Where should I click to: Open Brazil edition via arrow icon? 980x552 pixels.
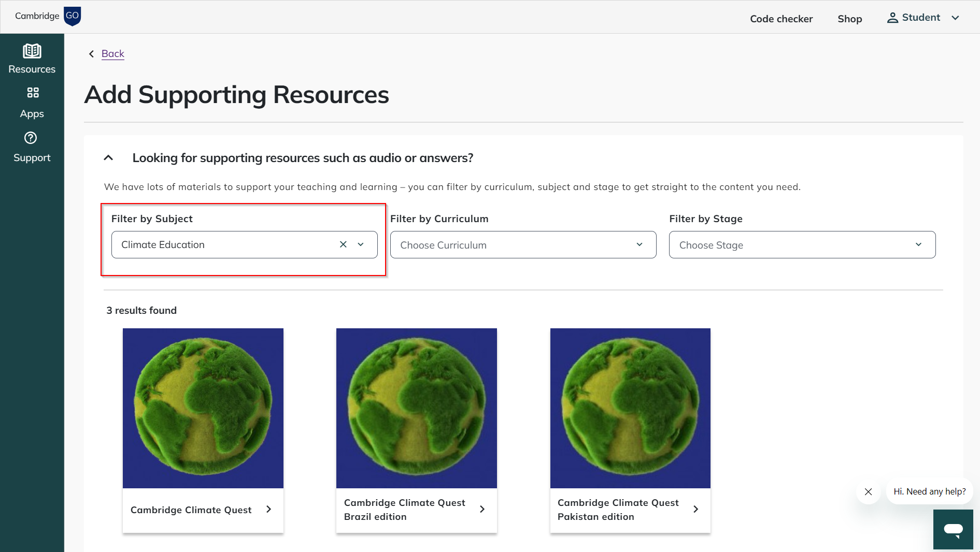coord(482,510)
